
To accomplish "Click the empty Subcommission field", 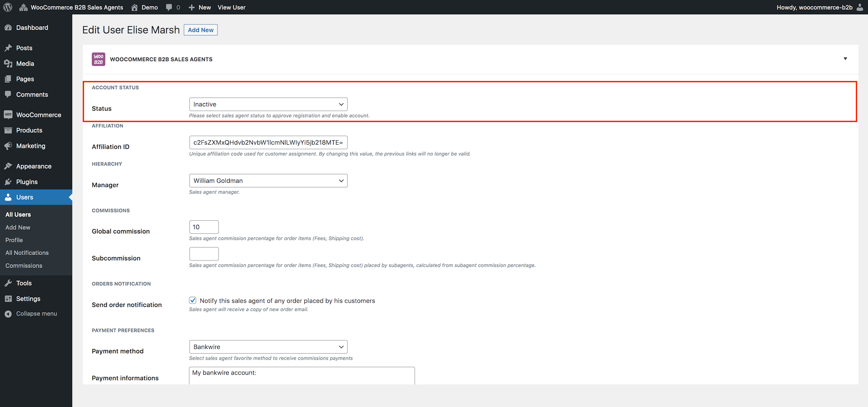I will coord(204,254).
